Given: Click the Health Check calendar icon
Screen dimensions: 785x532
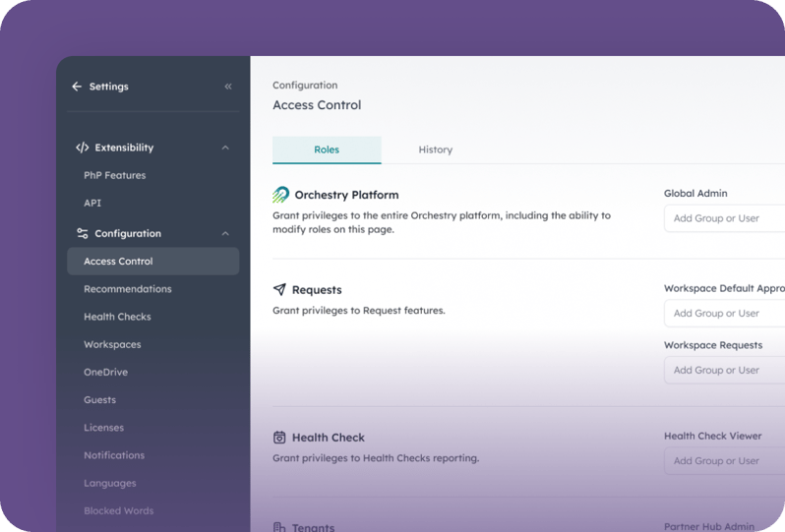Looking at the screenshot, I should click(280, 438).
